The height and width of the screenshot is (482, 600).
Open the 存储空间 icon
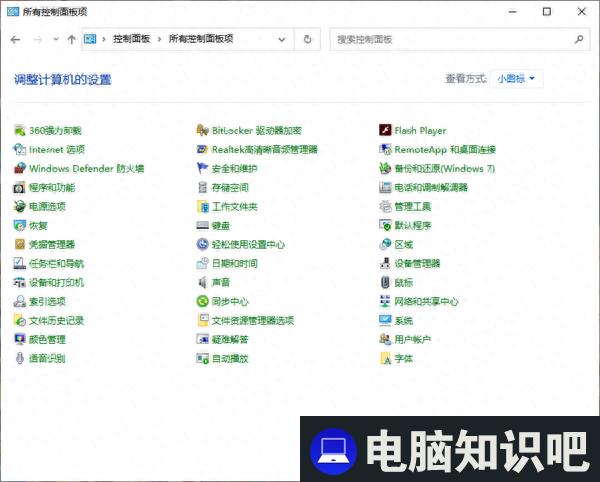tap(202, 187)
